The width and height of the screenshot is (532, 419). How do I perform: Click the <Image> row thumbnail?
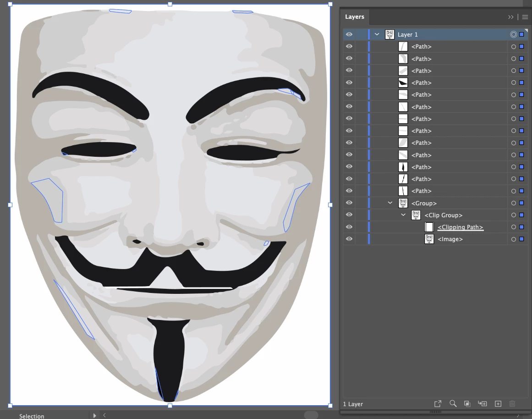(x=429, y=239)
